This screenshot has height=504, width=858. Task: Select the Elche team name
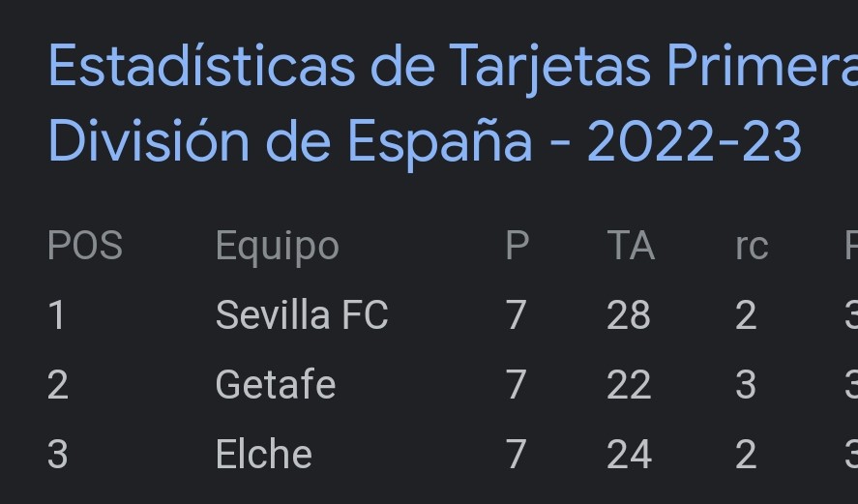tap(264, 454)
